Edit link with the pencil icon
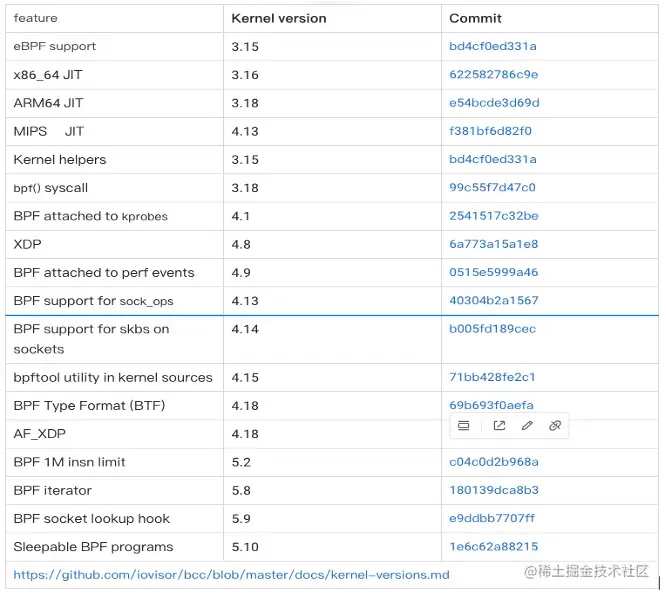 click(x=527, y=425)
